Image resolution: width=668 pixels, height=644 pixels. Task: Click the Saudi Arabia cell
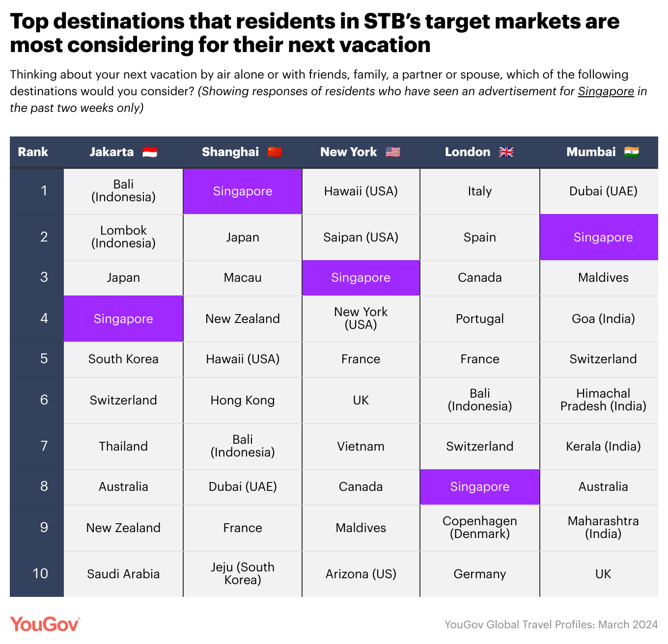pos(123,574)
